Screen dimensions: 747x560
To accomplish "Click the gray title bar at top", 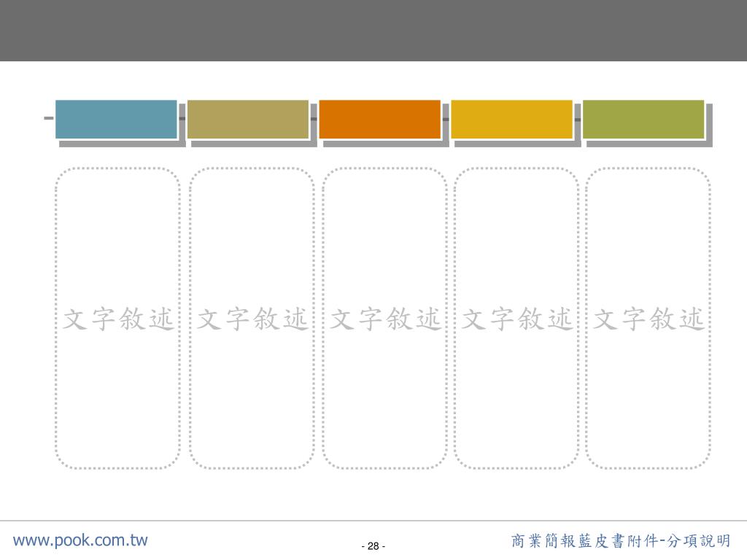I will click(373, 31).
